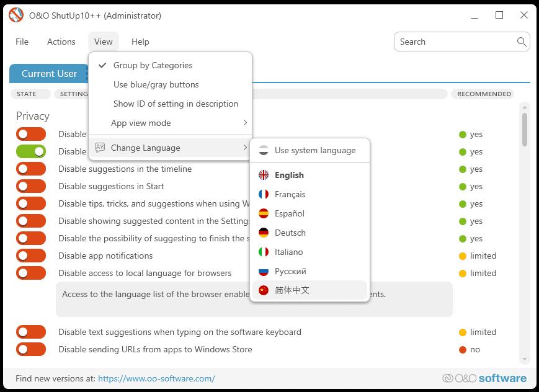Click the Italian flag icon
Viewport: 539px width, 392px height.
click(264, 252)
